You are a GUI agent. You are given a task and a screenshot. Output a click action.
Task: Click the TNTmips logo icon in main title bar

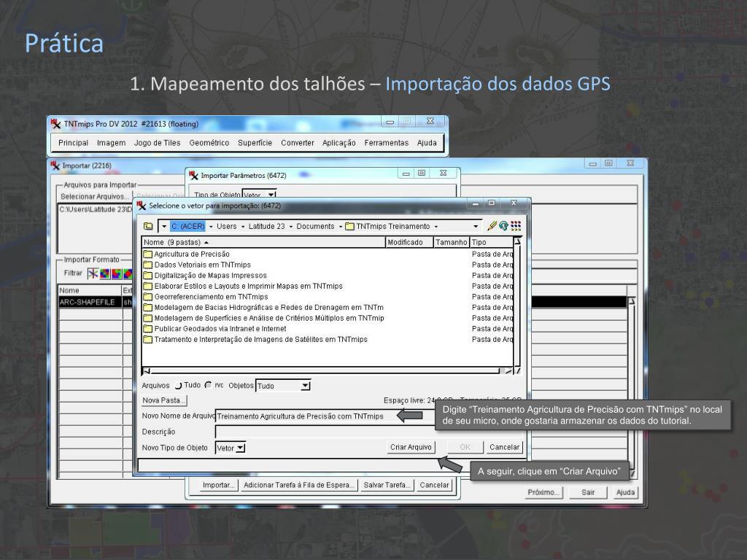(x=55, y=124)
